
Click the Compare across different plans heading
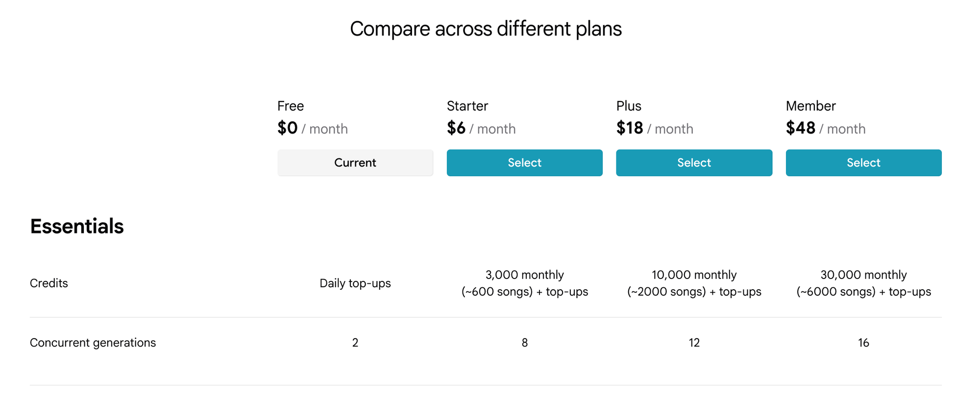tap(486, 29)
